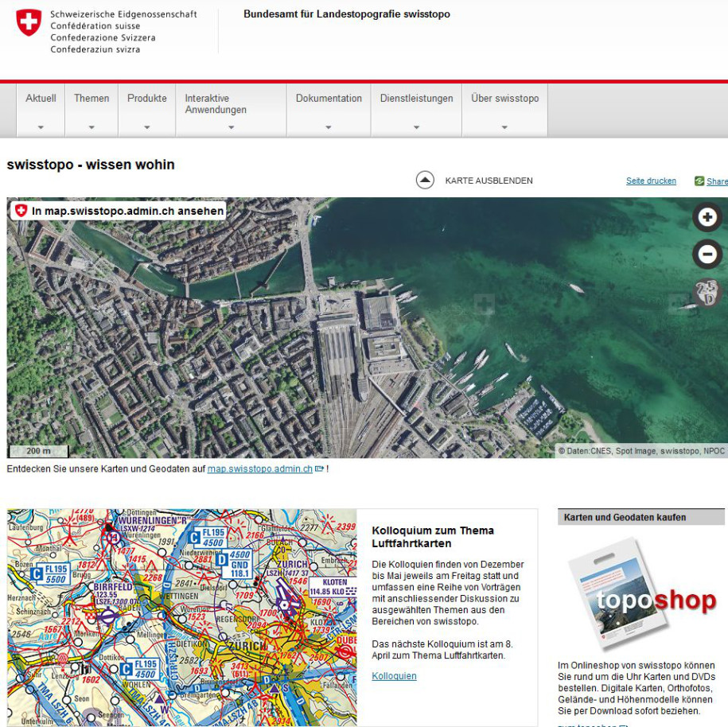Click the '200 m' map scale bar
728x727 pixels.
(38, 451)
